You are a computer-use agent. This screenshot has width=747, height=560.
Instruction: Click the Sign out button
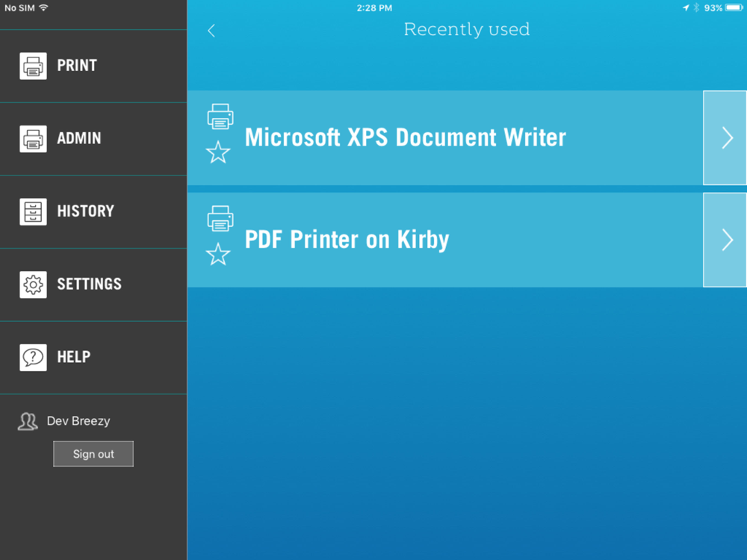pos(93,454)
